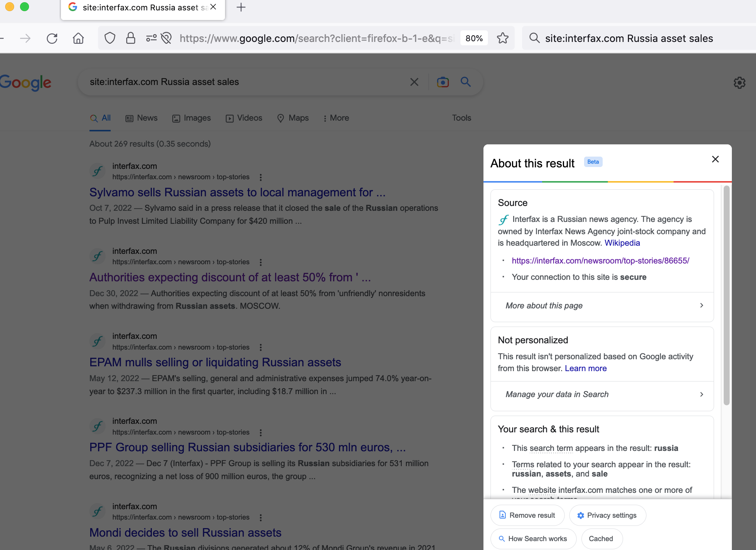Click the blocked location permission icon

[x=166, y=38]
